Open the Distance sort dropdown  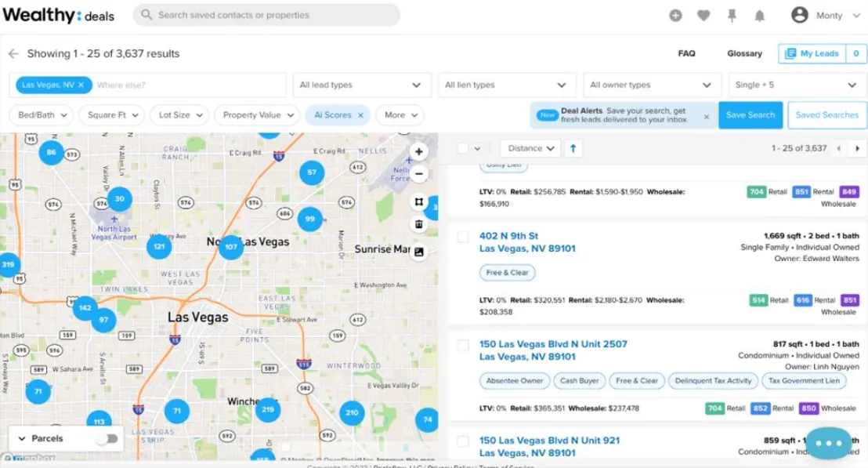pos(530,148)
